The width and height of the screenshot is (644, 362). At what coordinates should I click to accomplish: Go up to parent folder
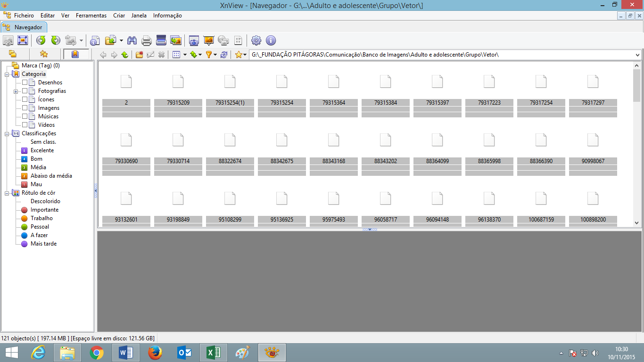click(x=124, y=55)
